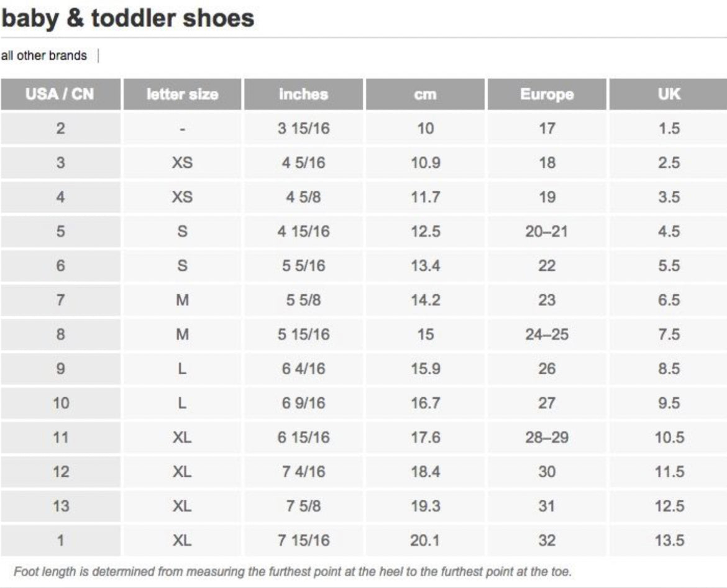Screen dimensions: 727x588
Task: Click the foot length measuring note
Action: (292, 571)
